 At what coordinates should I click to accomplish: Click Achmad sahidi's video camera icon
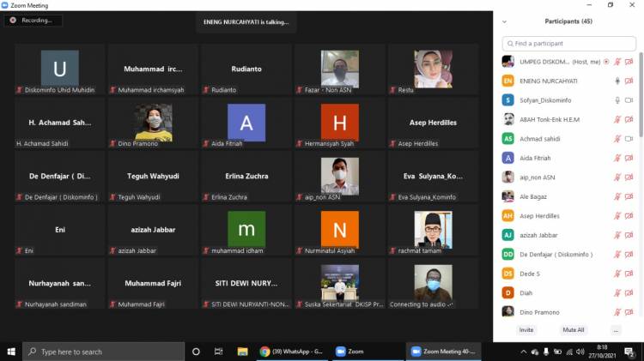point(629,139)
